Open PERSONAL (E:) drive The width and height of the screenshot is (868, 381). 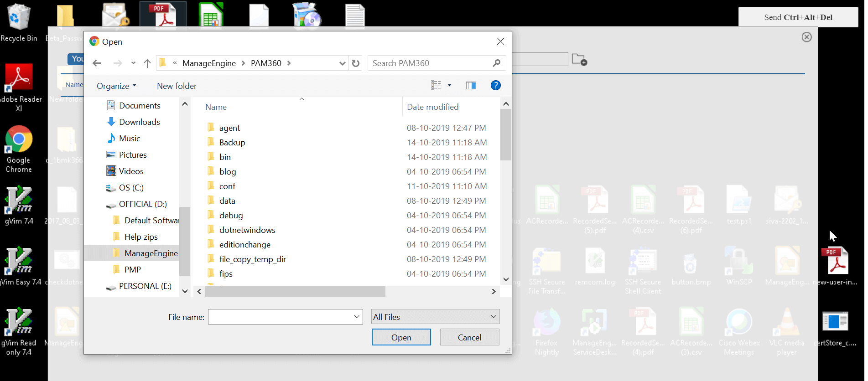point(139,286)
